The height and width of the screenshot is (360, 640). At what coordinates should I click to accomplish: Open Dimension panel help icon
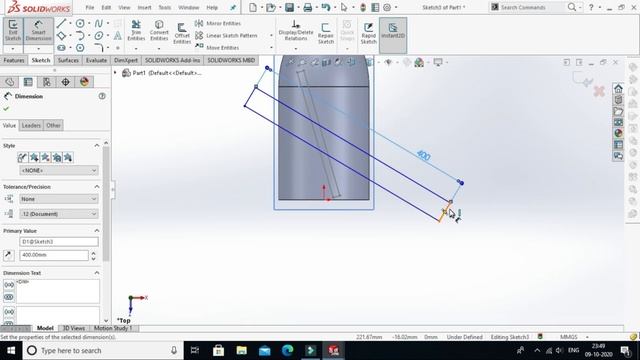click(102, 96)
